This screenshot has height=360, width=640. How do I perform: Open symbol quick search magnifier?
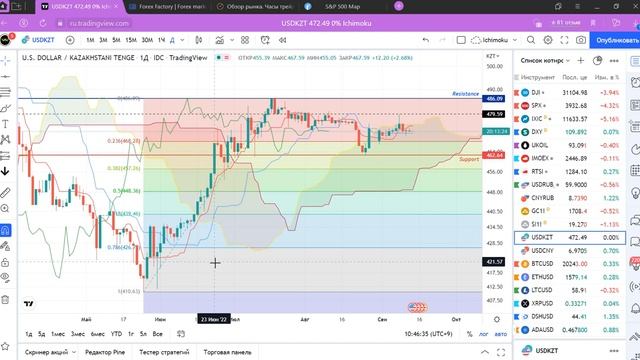pos(531,40)
